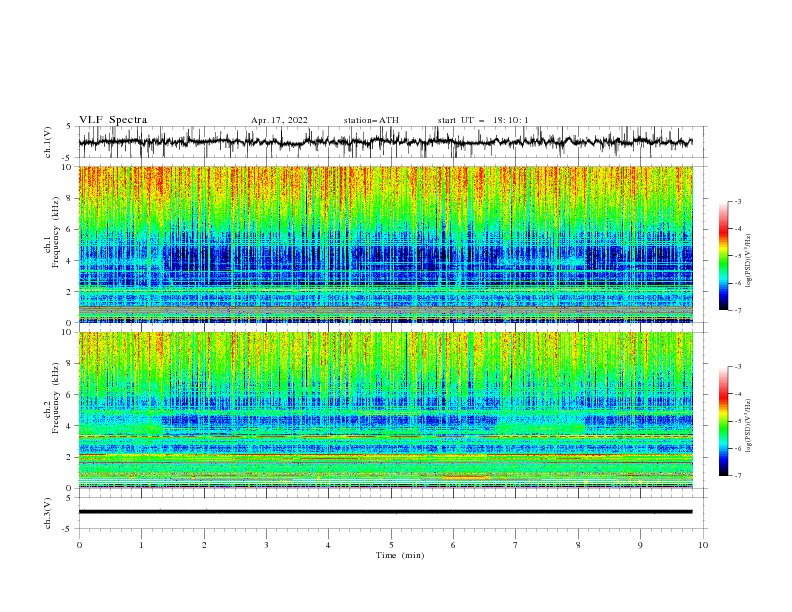Click the "VLF Spectra" title text
Image resolution: width=792 pixels, height=612 pixels.
[113, 120]
